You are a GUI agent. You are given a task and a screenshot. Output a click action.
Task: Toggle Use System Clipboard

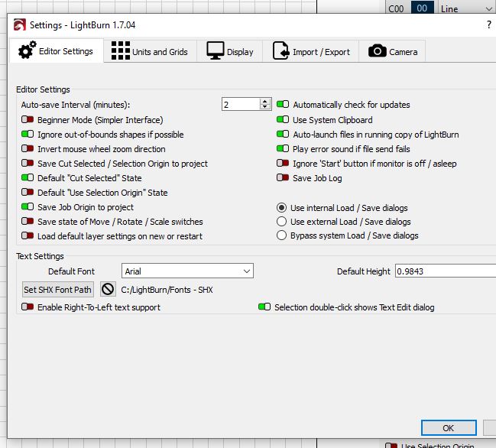[x=283, y=119]
